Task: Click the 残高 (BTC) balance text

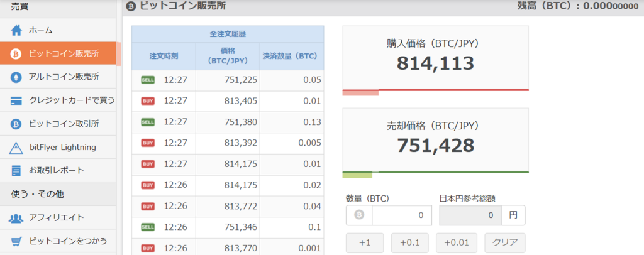Action: pyautogui.click(x=579, y=6)
